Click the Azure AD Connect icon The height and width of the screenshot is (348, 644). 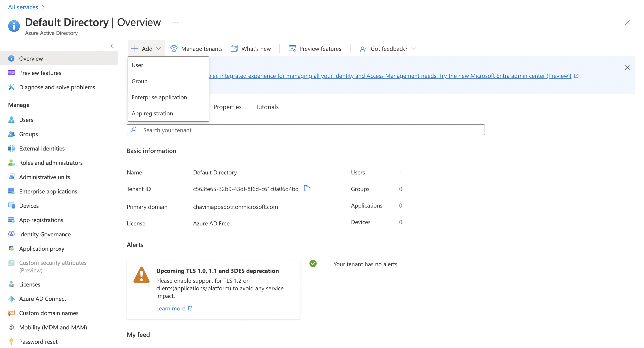coord(11,299)
